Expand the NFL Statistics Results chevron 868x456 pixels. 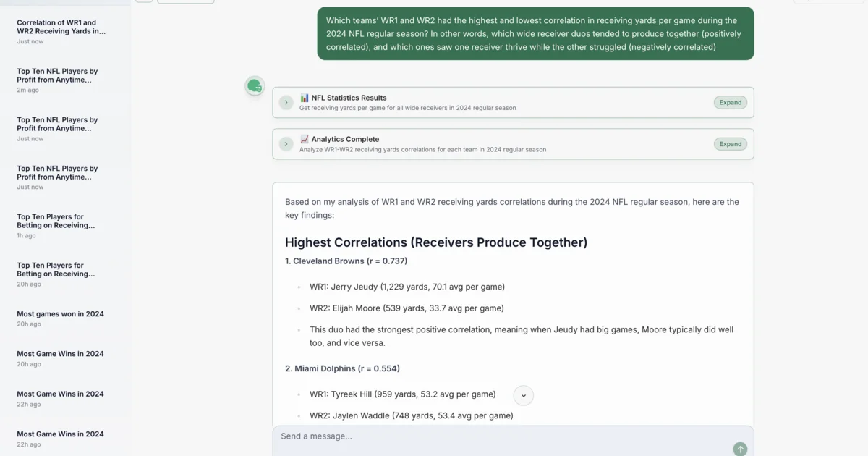coord(286,102)
